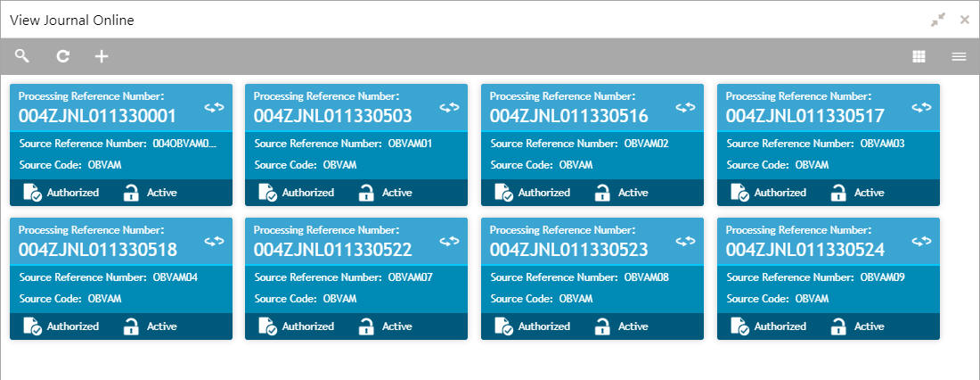980x380 pixels.
Task: Click Authorized document icon on card 004ZJNL011330503
Action: click(268, 193)
